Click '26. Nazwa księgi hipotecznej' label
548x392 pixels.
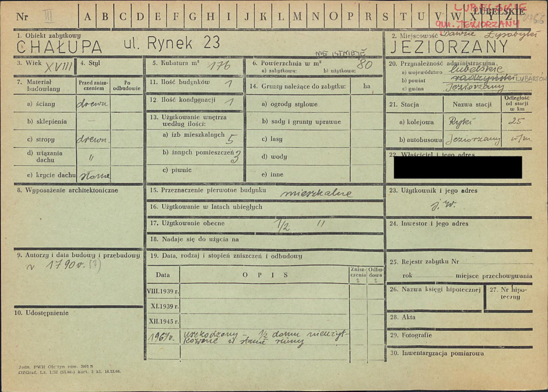[435, 289]
